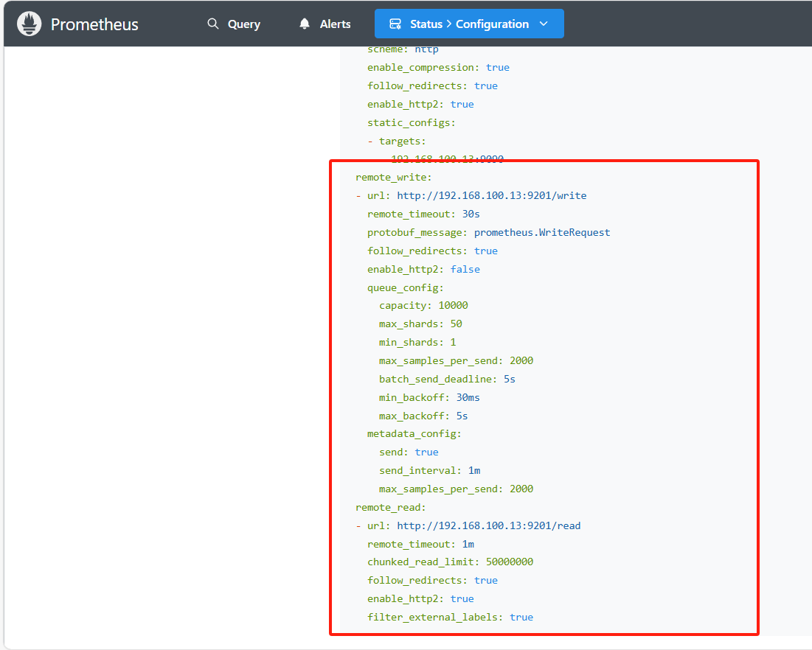This screenshot has height=650, width=812.
Task: Click the 'metadata_config:' key
Action: (x=414, y=433)
